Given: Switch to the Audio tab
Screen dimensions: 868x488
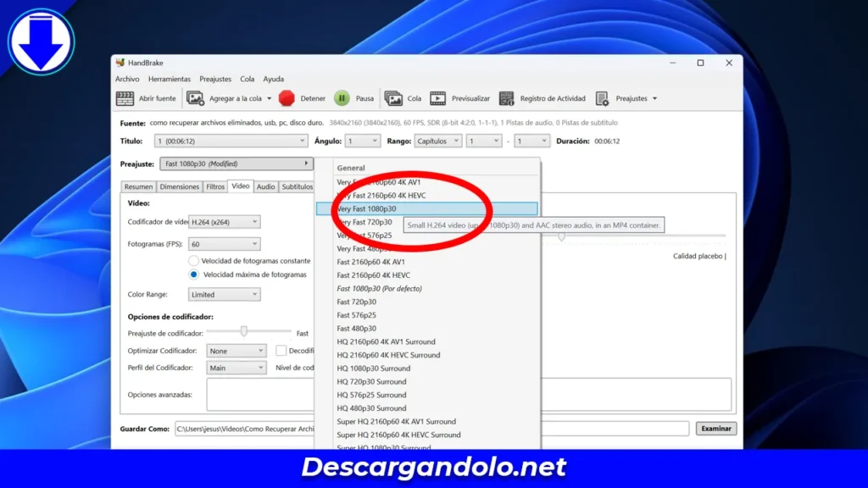Looking at the screenshot, I should coord(267,186).
